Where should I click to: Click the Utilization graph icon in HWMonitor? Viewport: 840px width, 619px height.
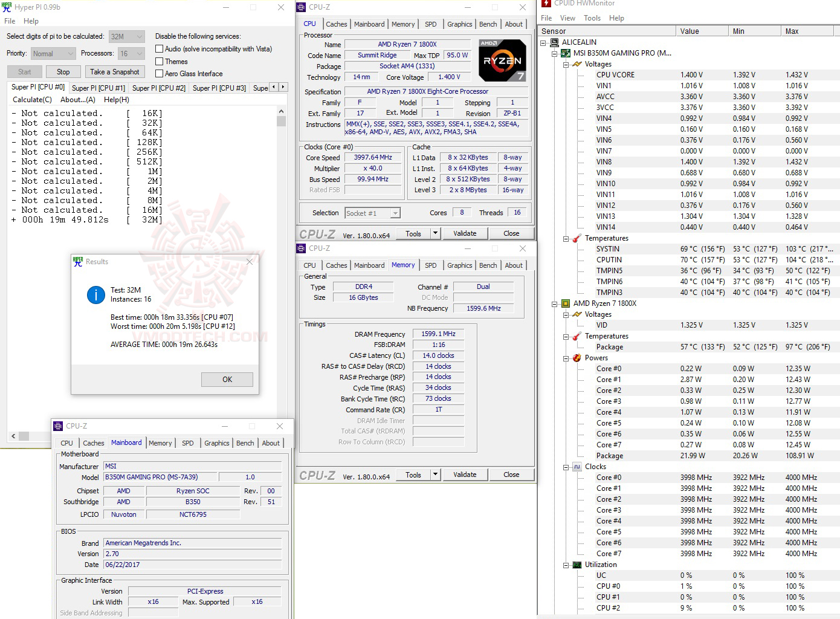[577, 565]
